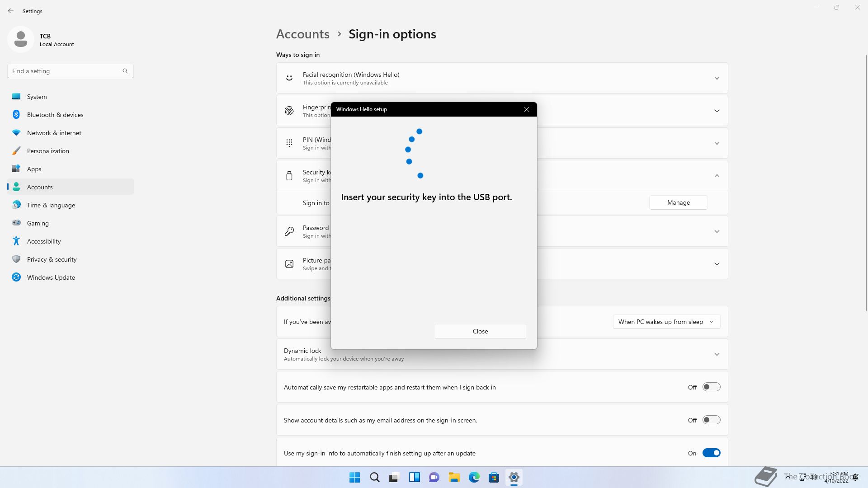Toggle show account details on sign-in screen
Viewport: 868px width, 488px height.
(x=711, y=420)
